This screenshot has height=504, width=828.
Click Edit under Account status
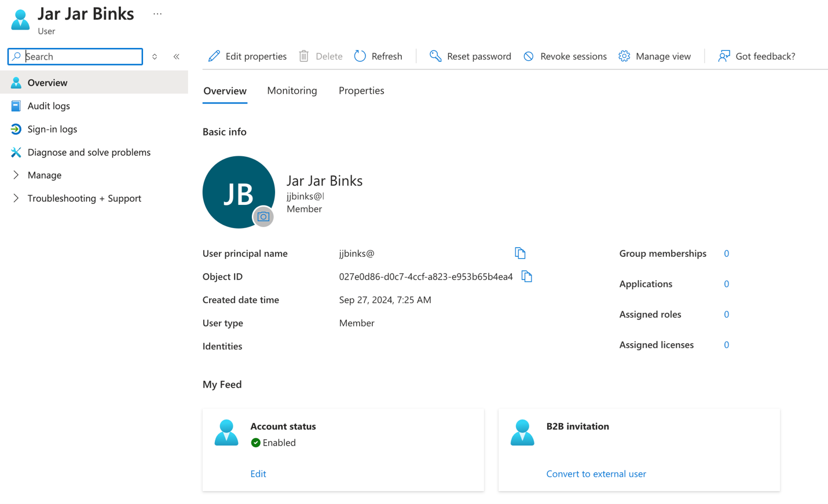click(258, 473)
